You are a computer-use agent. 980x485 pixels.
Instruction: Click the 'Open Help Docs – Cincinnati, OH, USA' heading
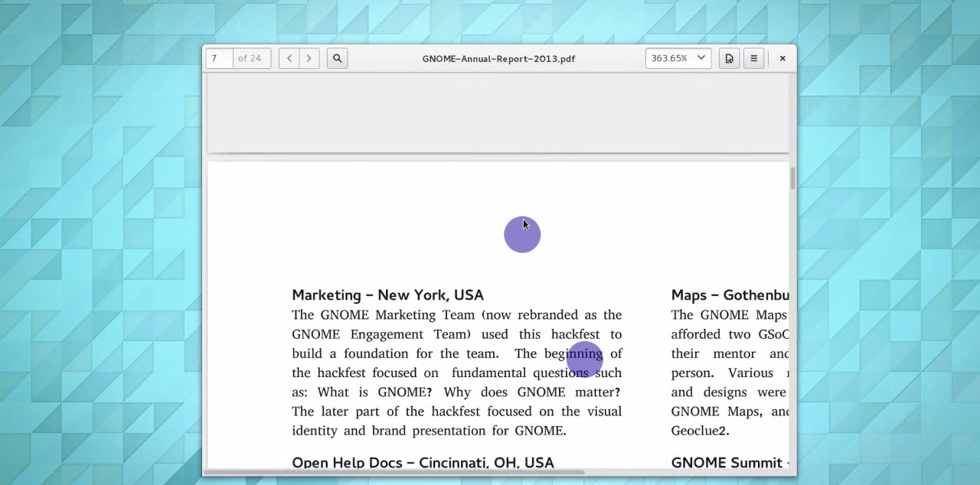click(423, 463)
